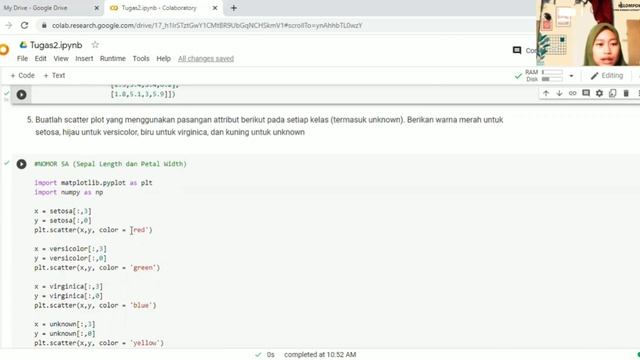Rename the Tugas2.ipynb notebook title
This screenshot has width=640, height=360.
tap(56, 45)
